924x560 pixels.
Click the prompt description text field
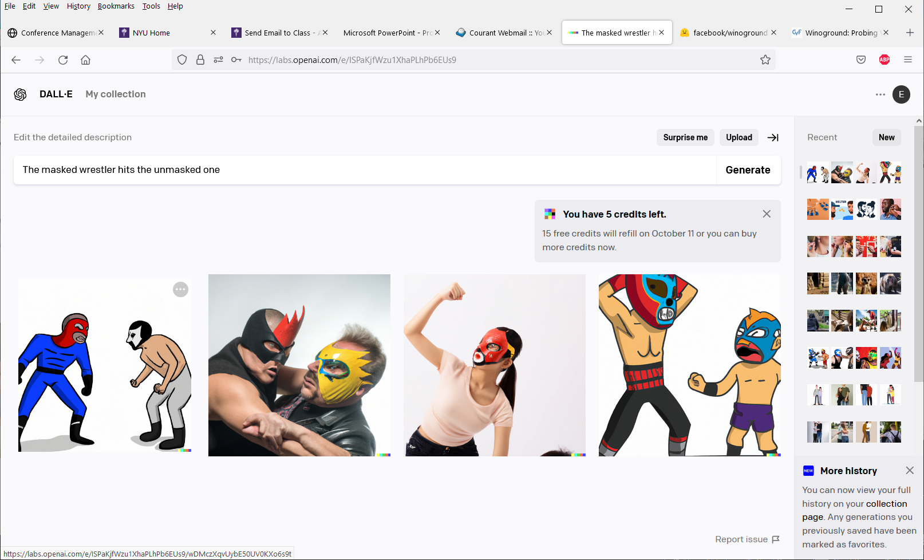[364, 170]
